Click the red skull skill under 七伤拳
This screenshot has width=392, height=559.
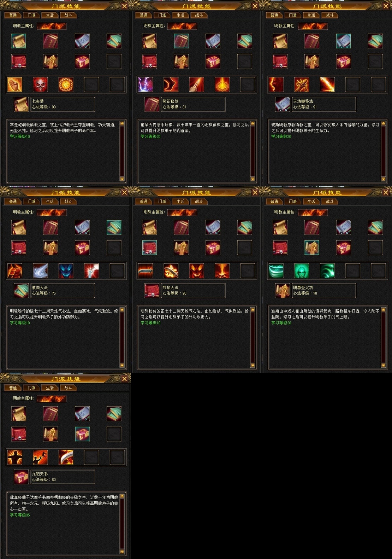coord(40,85)
